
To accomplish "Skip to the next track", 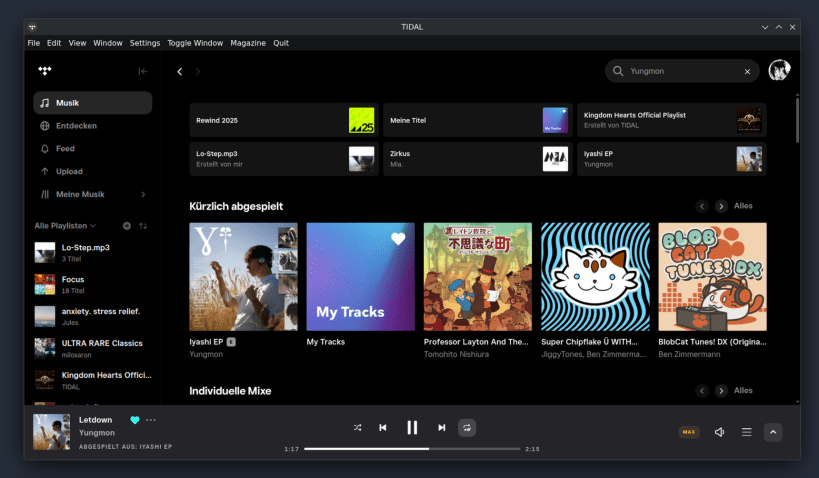I will click(441, 428).
